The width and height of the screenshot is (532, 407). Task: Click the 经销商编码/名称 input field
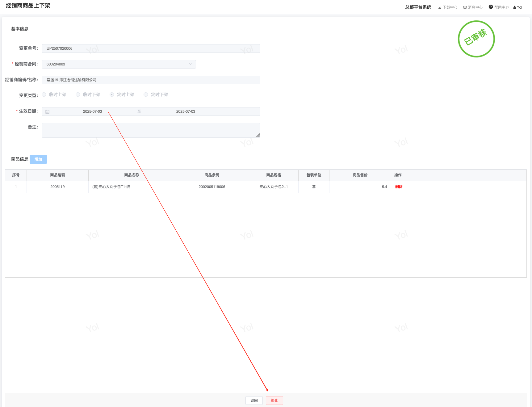pyautogui.click(x=151, y=80)
